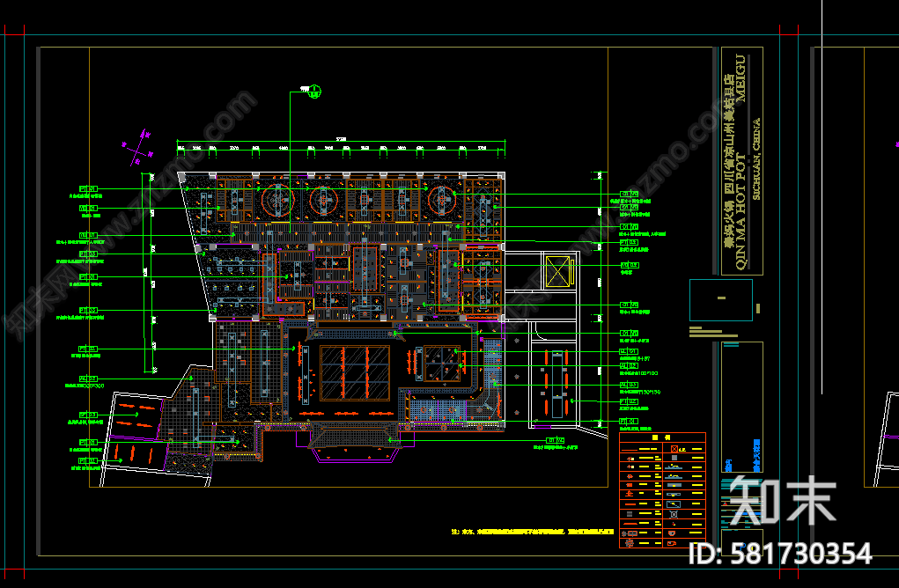Click the "MEIGU" title block text
The width and height of the screenshot is (899, 588).
pyautogui.click(x=741, y=78)
